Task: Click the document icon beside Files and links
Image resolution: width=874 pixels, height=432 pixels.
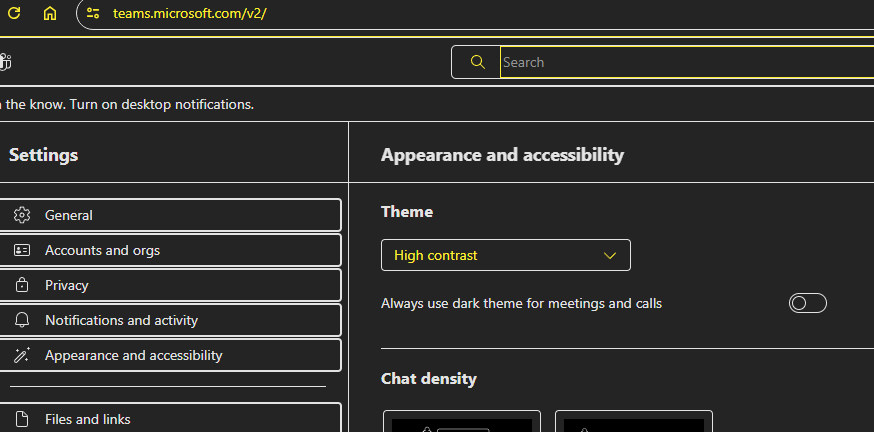Action: (x=22, y=419)
